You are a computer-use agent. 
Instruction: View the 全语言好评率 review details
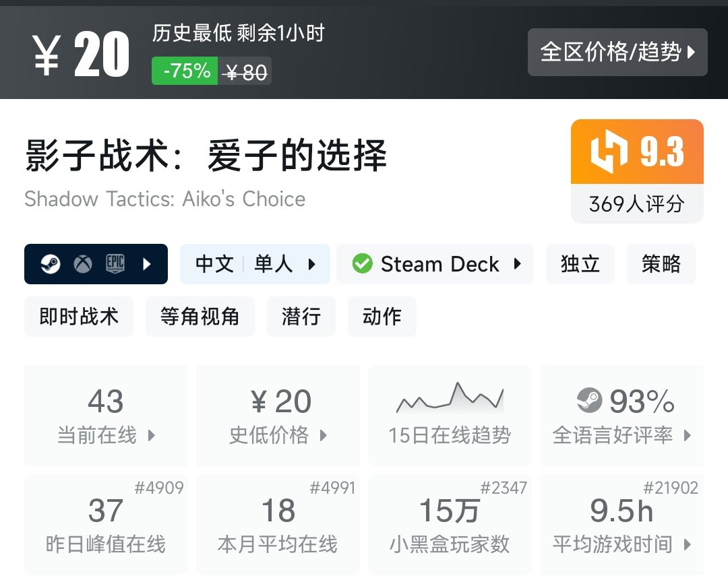click(x=622, y=415)
